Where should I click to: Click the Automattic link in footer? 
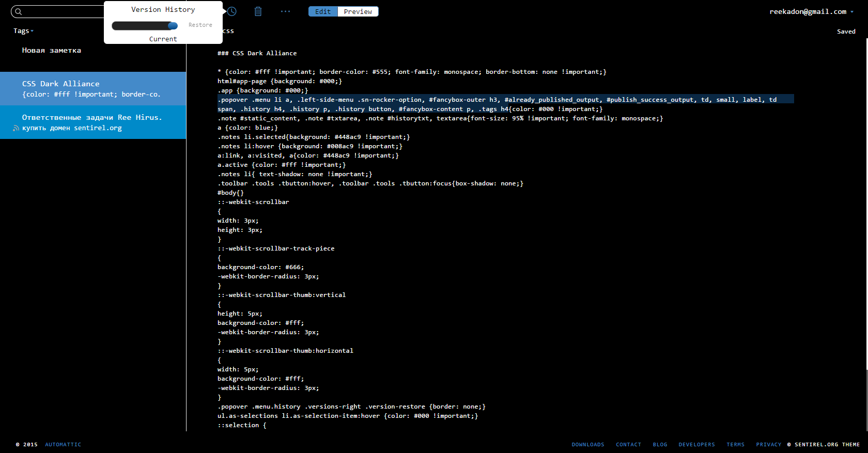[x=63, y=444]
